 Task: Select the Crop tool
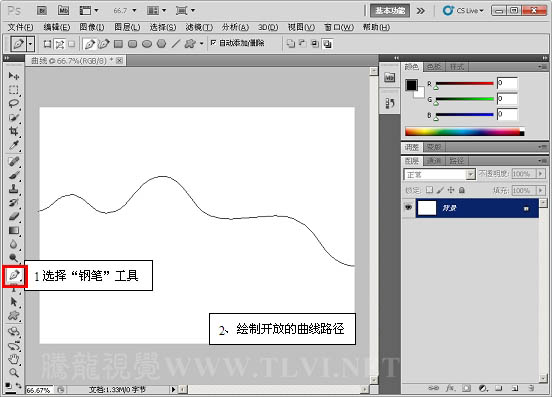pos(14,131)
